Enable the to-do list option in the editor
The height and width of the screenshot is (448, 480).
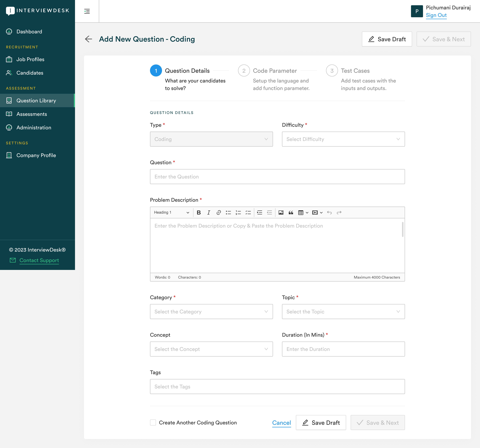coord(248,212)
